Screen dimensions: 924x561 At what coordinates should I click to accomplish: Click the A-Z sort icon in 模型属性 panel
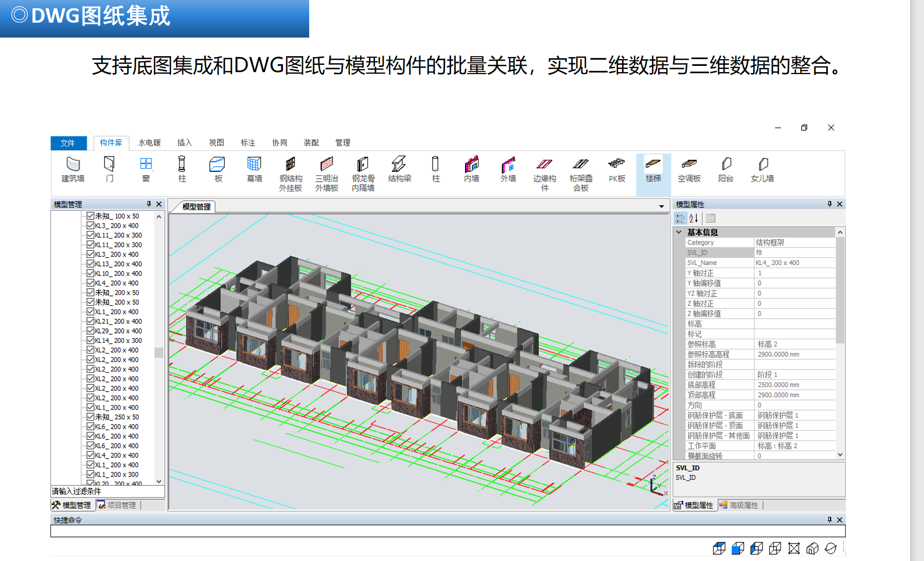tap(694, 218)
